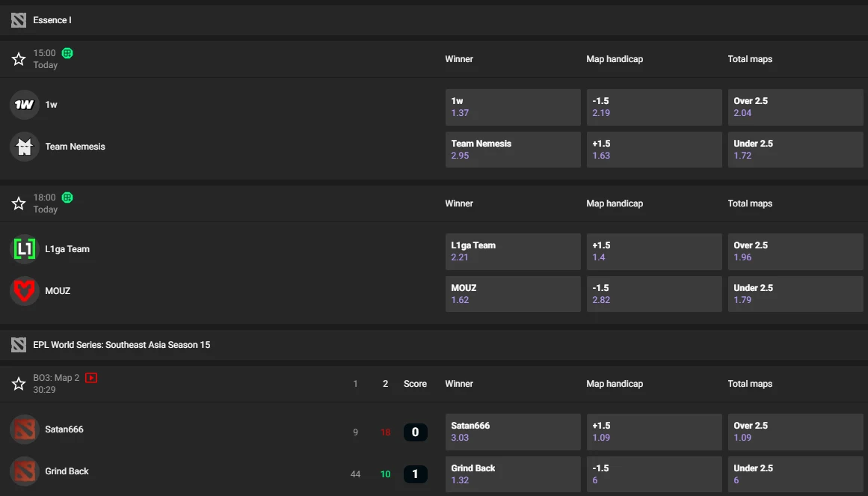
Task: Open EPL World Series: Southeast Asia Season 15
Action: [122, 345]
